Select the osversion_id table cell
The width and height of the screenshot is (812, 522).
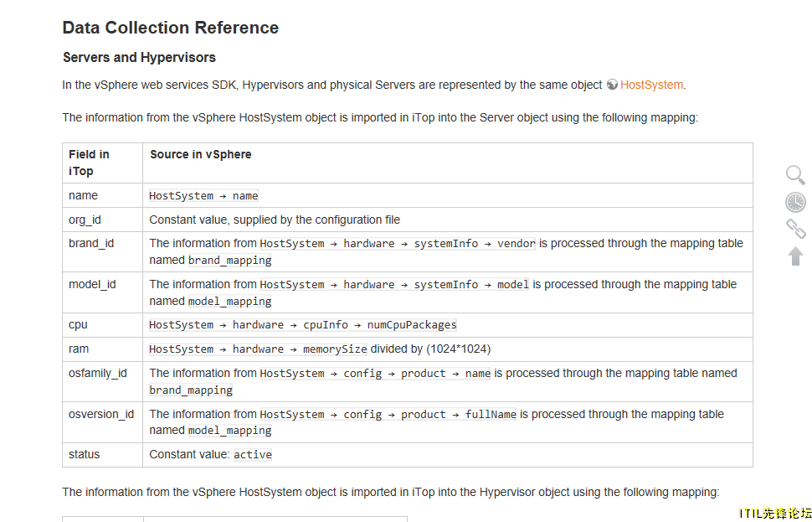102,422
